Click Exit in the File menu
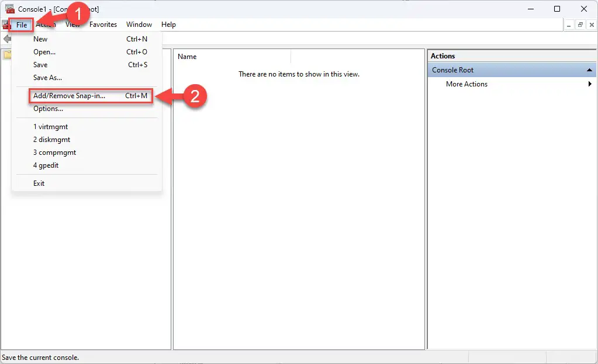 [39, 183]
